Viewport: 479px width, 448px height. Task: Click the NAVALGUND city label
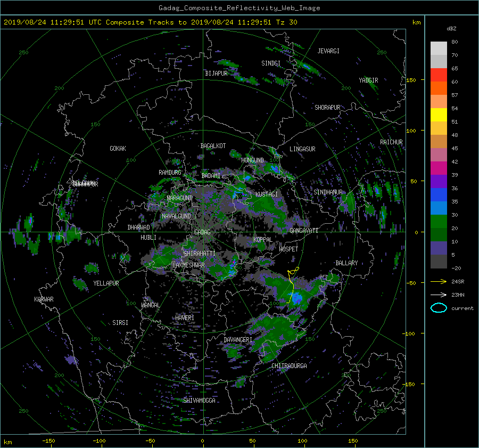(x=176, y=216)
